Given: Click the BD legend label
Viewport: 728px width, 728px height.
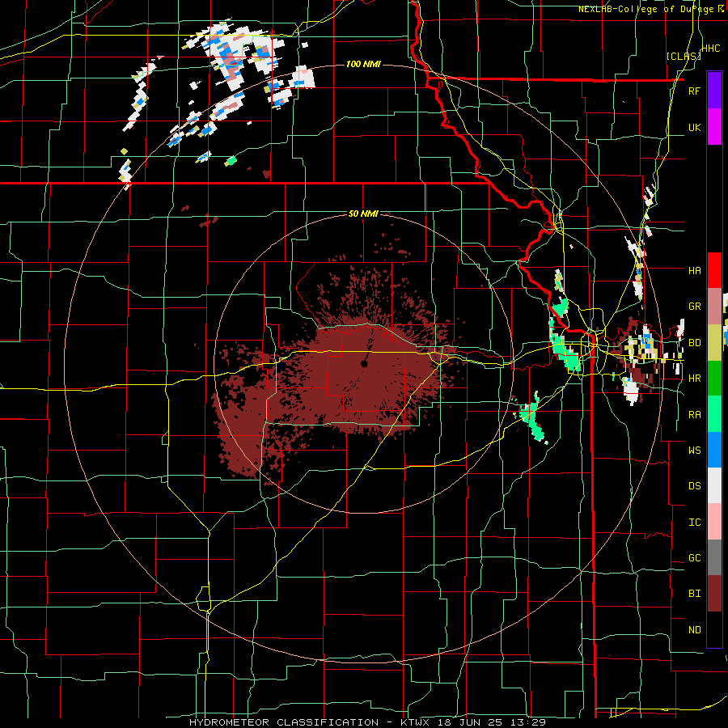Looking at the screenshot, I should [x=694, y=343].
